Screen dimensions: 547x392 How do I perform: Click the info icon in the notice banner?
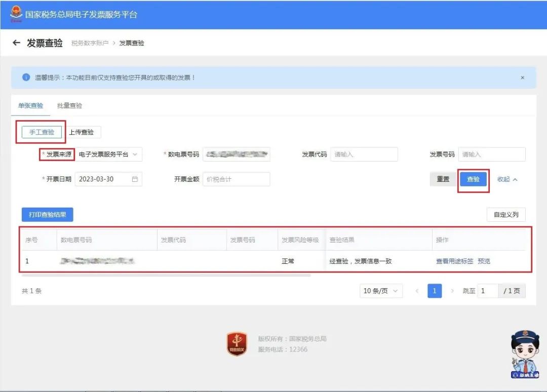[x=26, y=77]
